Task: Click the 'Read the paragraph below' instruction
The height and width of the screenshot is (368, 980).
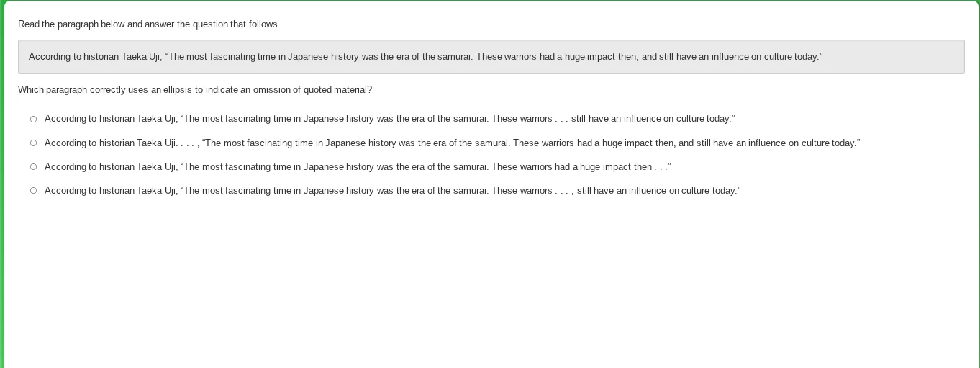Action: coord(148,24)
